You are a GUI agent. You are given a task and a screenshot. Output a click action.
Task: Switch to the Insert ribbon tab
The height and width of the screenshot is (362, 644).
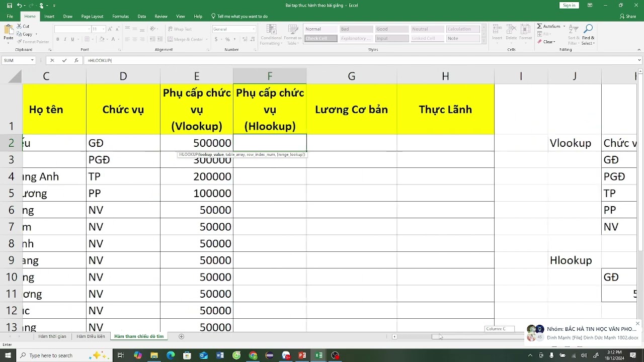[x=49, y=16]
